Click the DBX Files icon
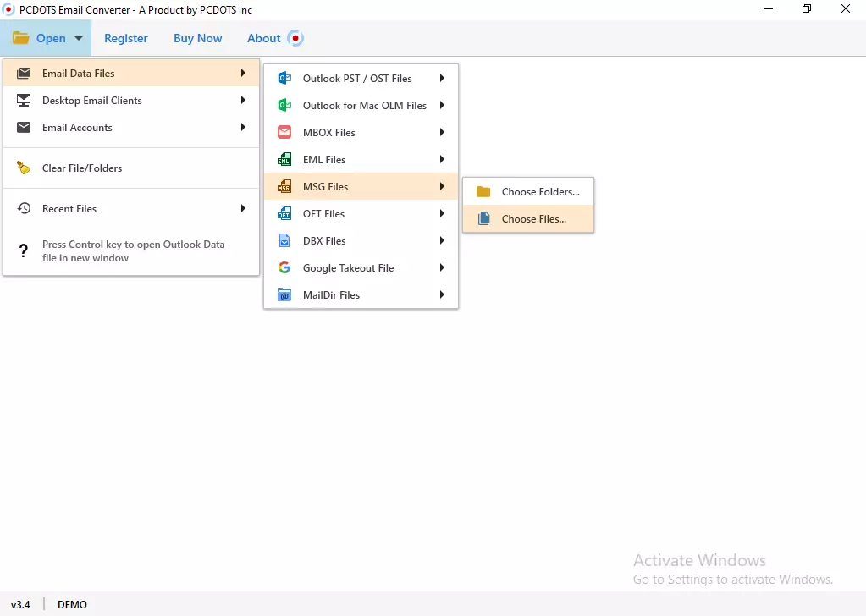 pyautogui.click(x=284, y=240)
